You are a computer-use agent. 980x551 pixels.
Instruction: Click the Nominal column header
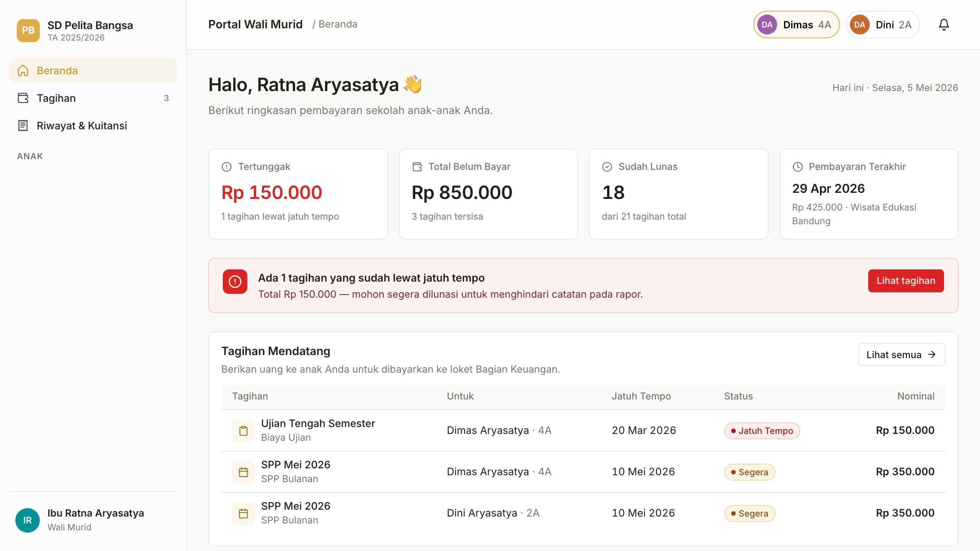pyautogui.click(x=916, y=396)
